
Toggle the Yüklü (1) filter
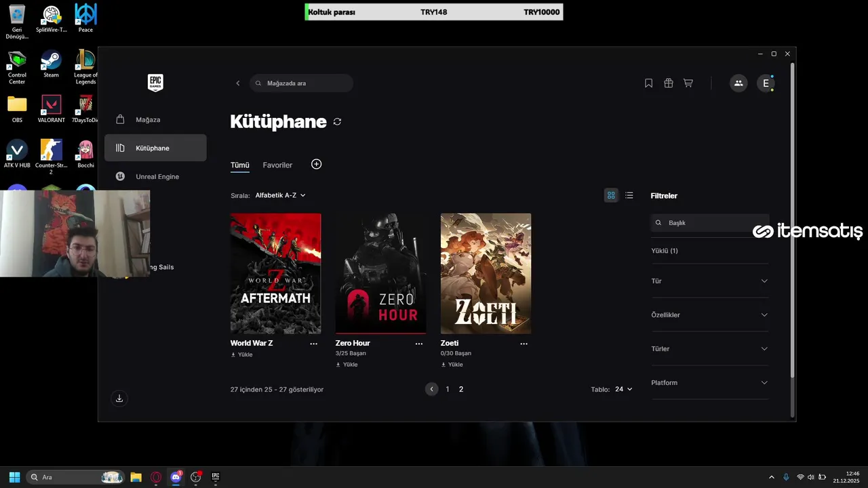[x=665, y=251]
